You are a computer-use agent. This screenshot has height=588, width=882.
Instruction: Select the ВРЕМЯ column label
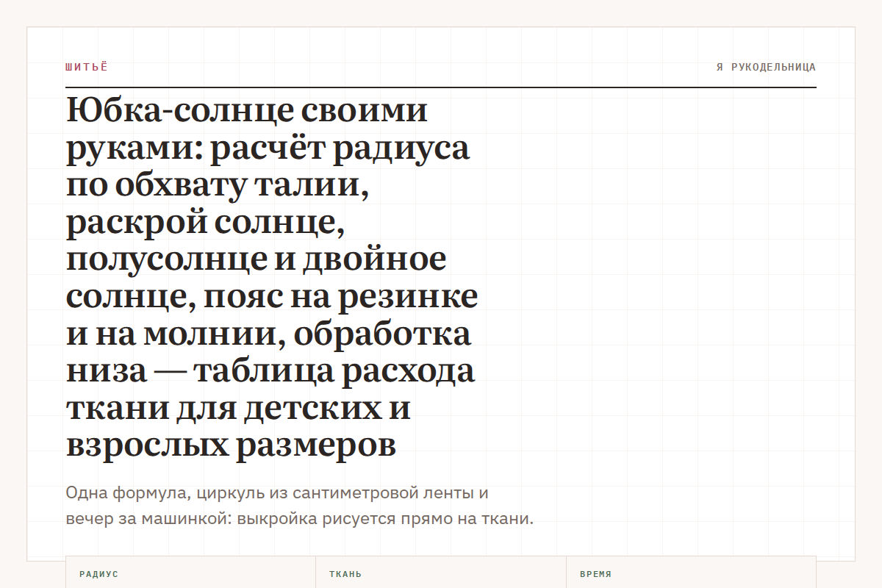[595, 574]
